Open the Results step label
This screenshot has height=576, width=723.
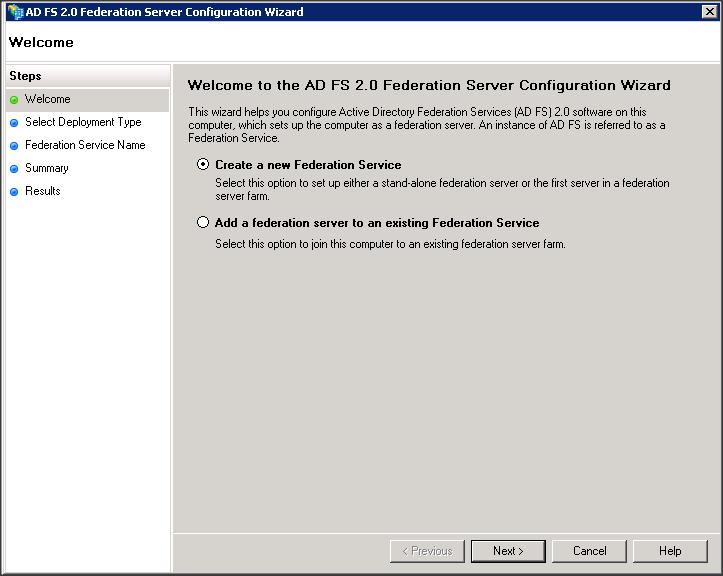tap(43, 192)
